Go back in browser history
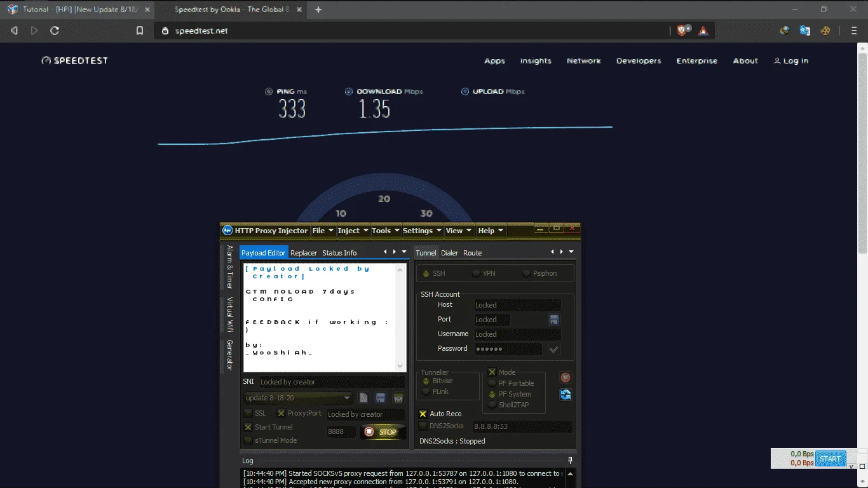 coord(14,30)
